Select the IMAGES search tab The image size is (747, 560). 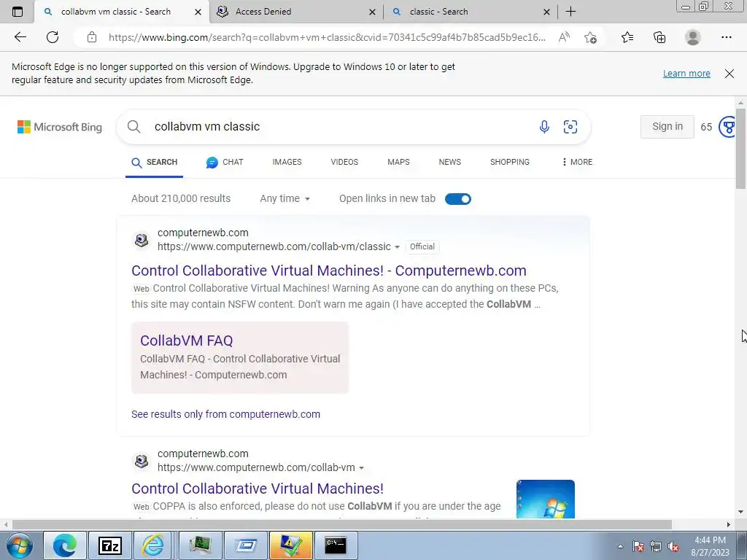(x=287, y=162)
